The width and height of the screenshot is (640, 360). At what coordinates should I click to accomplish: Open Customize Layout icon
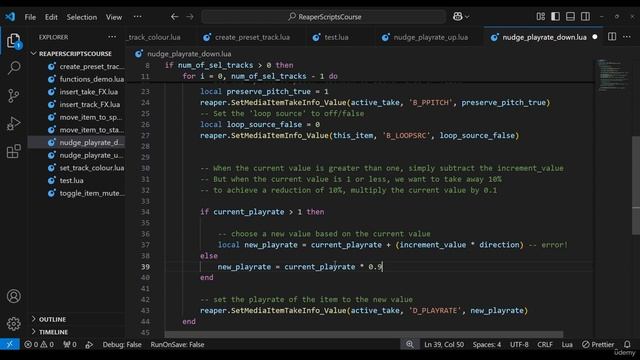tap(540, 16)
